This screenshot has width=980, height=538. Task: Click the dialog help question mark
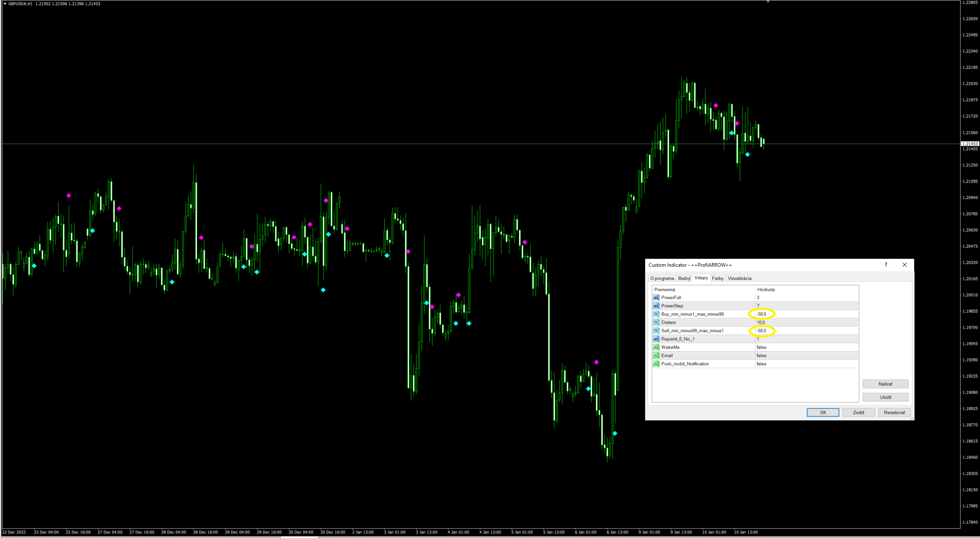pyautogui.click(x=886, y=265)
